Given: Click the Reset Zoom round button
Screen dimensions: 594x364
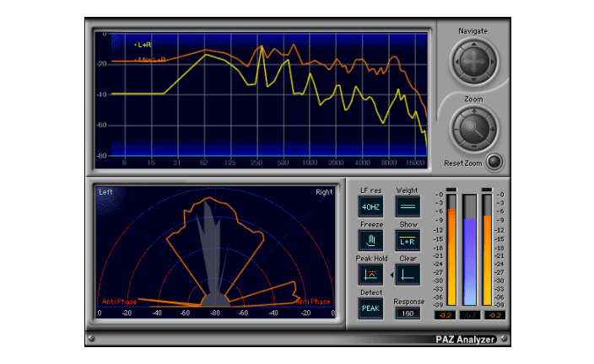Looking at the screenshot, I should (494, 163).
